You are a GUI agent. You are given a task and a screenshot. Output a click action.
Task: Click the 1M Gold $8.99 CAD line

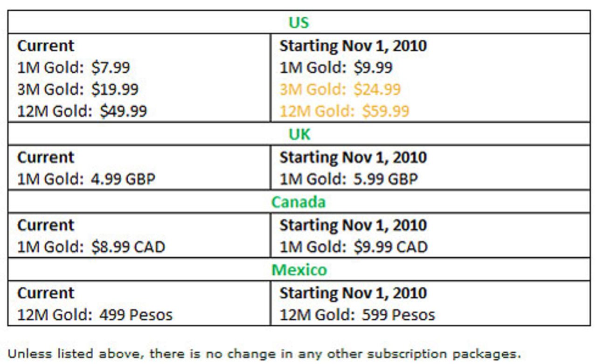coord(91,247)
